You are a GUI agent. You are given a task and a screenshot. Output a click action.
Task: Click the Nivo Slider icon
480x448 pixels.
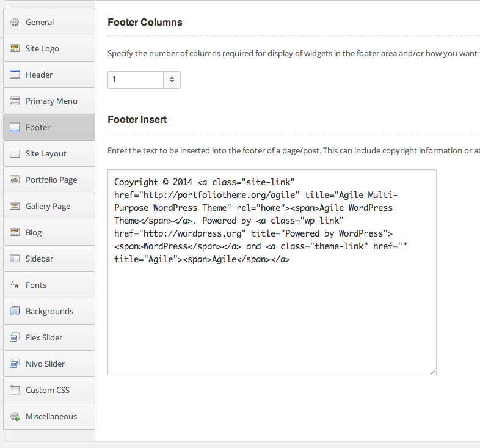pyautogui.click(x=15, y=364)
